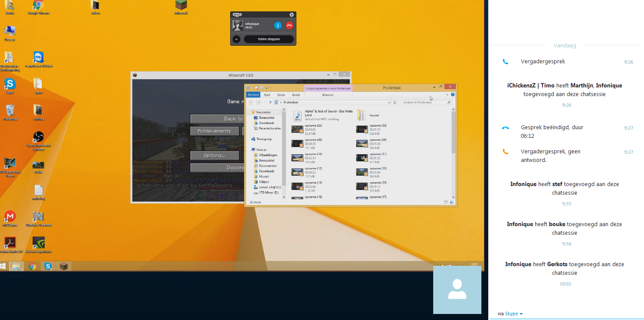Select video file opname (08)
644x320 pixels.
click(x=307, y=143)
